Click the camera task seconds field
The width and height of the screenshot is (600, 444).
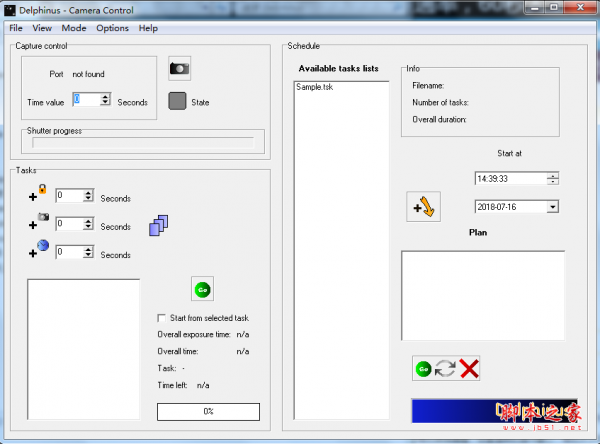[70, 224]
